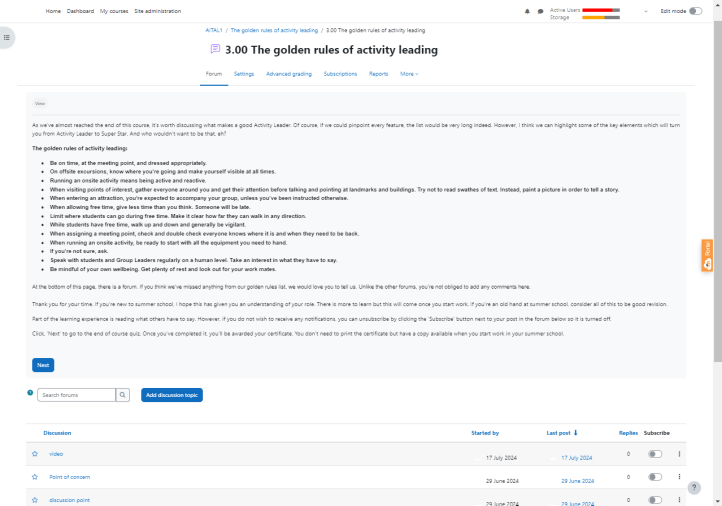This screenshot has width=722, height=506.
Task: Expand the More dropdown in forum tabs
Action: pyautogui.click(x=409, y=74)
